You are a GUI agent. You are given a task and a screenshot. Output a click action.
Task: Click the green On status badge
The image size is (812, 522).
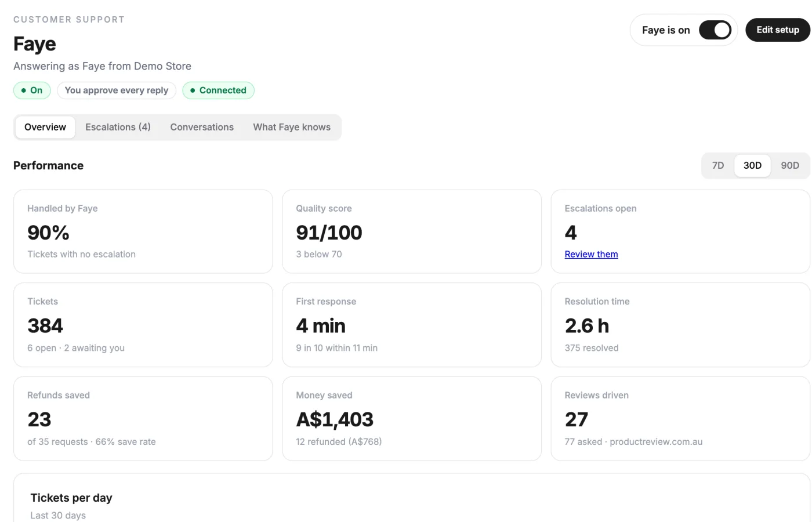point(32,90)
